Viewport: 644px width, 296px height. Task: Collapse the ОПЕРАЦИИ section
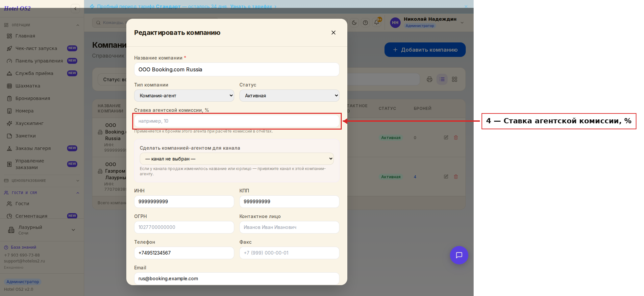[x=42, y=25]
